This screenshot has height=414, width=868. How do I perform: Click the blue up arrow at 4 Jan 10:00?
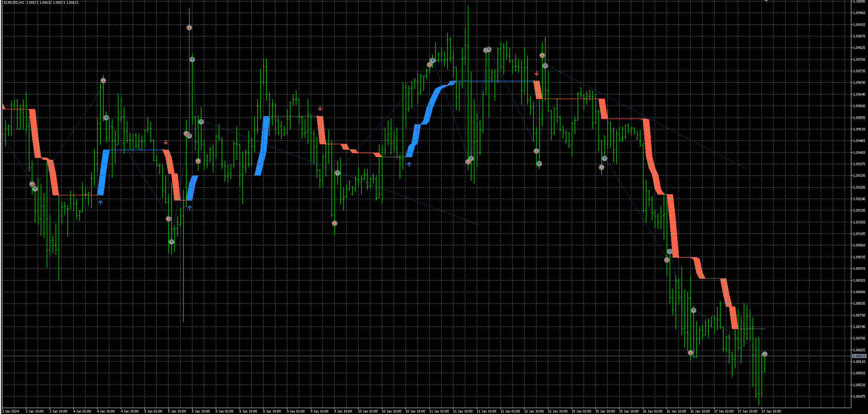tap(100, 203)
